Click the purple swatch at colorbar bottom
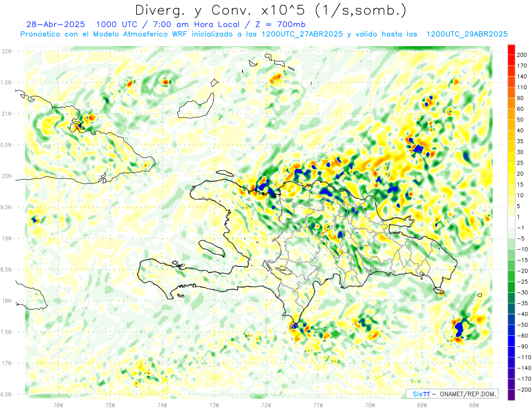Screen dimensions: 532x411 click(511, 395)
